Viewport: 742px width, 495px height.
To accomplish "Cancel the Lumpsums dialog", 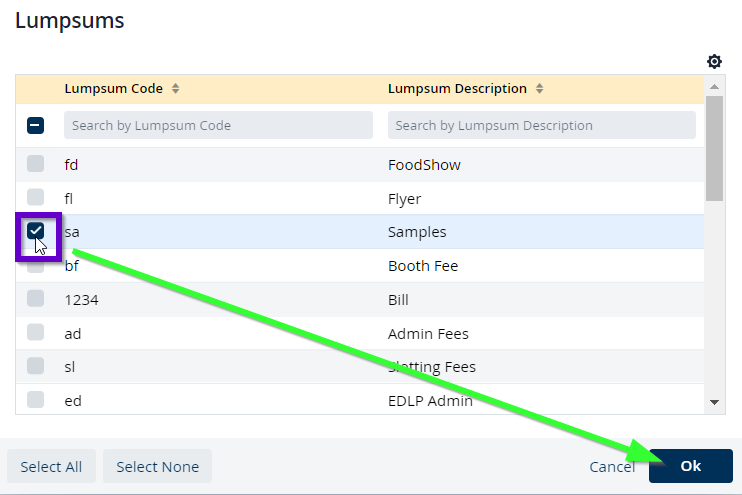I will click(x=612, y=466).
